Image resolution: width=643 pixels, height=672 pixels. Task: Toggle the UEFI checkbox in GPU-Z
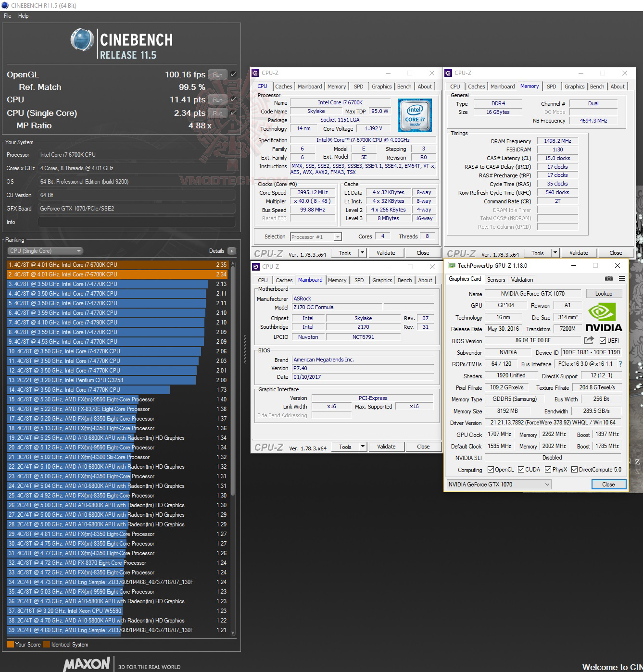(x=603, y=341)
